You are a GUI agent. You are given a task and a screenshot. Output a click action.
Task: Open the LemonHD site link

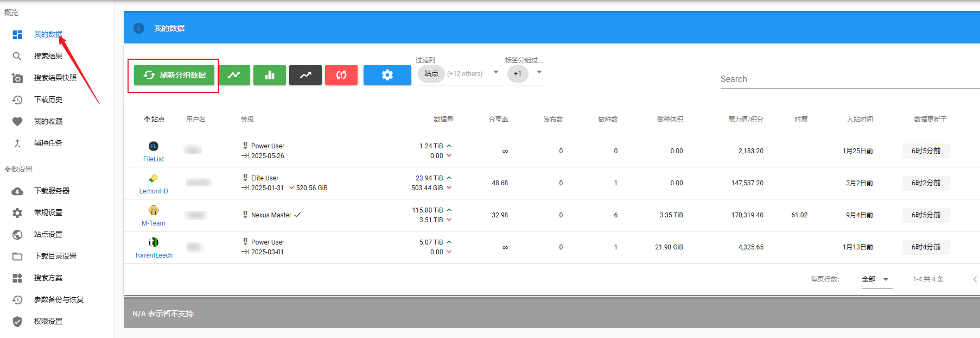coord(154,191)
